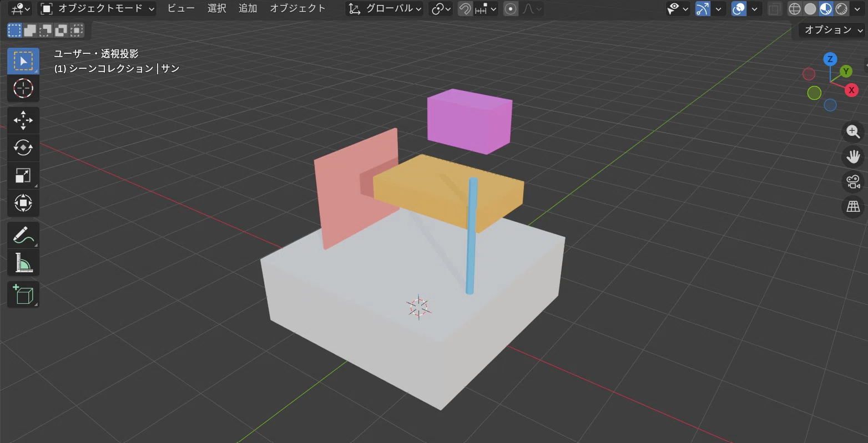The height and width of the screenshot is (443, 868).
Task: Switch to camera view icon
Action: pyautogui.click(x=853, y=181)
